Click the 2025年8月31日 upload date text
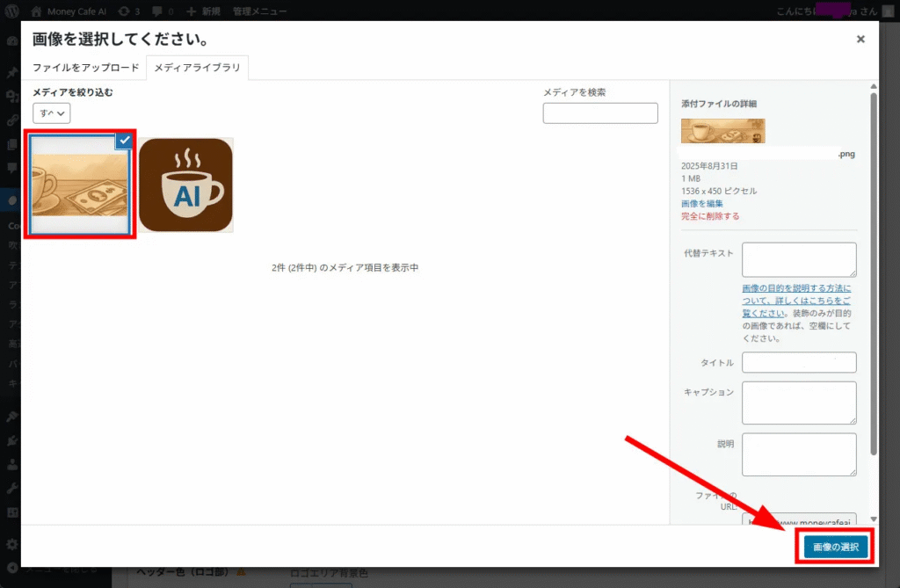Image resolution: width=900 pixels, height=588 pixels. 709,166
